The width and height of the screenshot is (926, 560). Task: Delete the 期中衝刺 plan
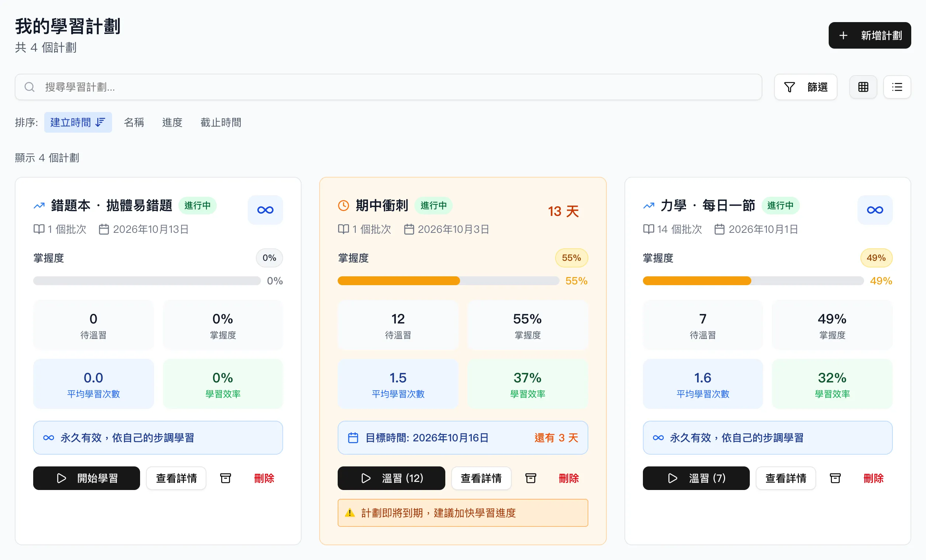click(x=568, y=478)
